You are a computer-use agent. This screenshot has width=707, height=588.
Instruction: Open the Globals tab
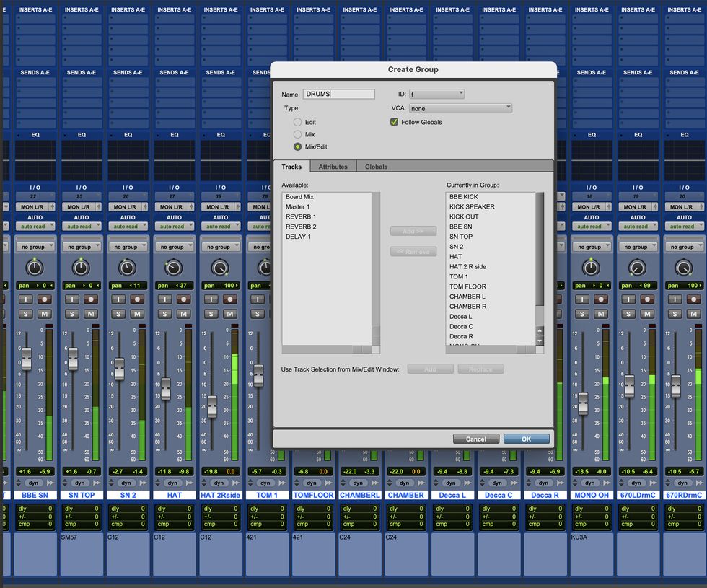[x=376, y=167]
